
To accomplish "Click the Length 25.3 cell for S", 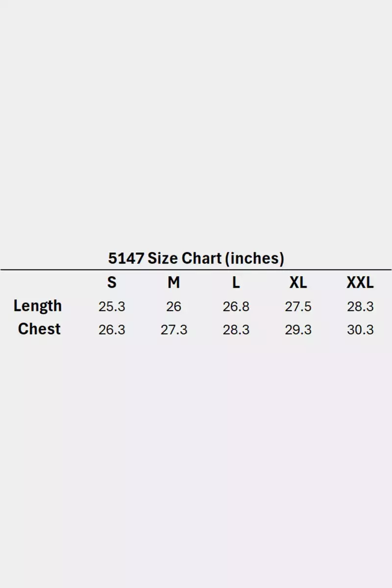I will click(112, 307).
